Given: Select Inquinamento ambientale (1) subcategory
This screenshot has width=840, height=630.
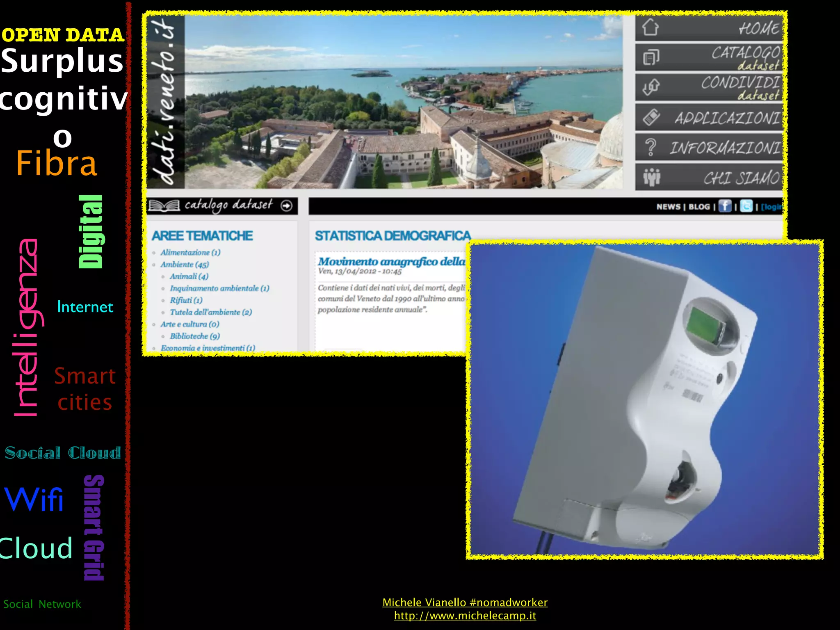Looking at the screenshot, I should tap(219, 288).
